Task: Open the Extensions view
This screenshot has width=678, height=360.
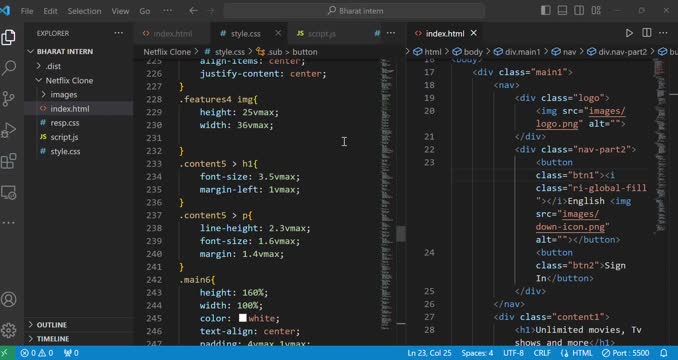Action: coord(9,161)
